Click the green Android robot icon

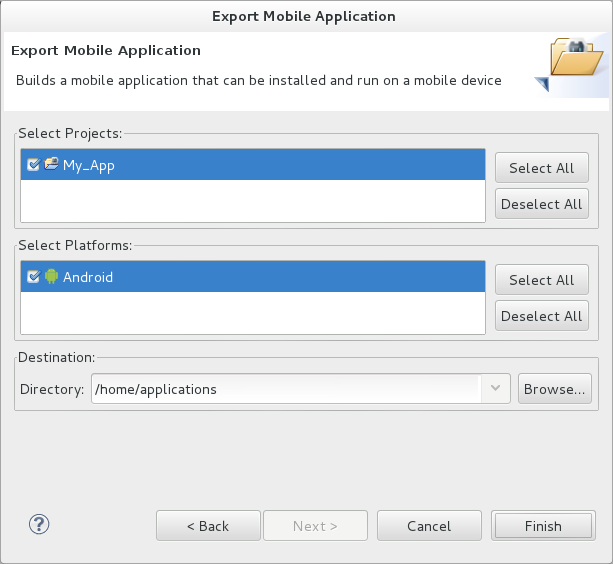(x=51, y=277)
